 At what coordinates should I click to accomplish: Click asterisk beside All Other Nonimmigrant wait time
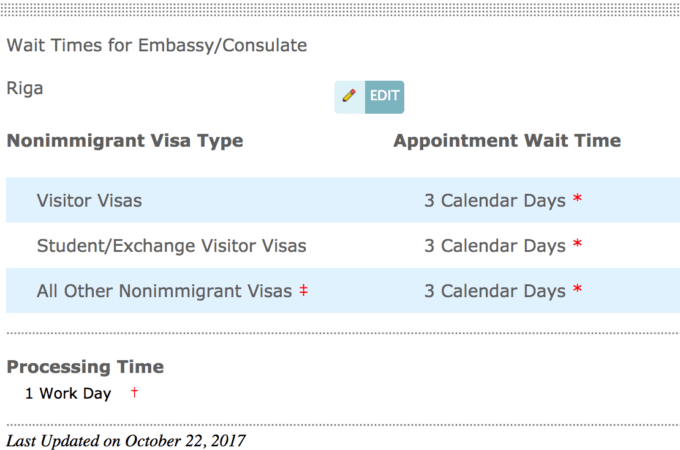[577, 292]
